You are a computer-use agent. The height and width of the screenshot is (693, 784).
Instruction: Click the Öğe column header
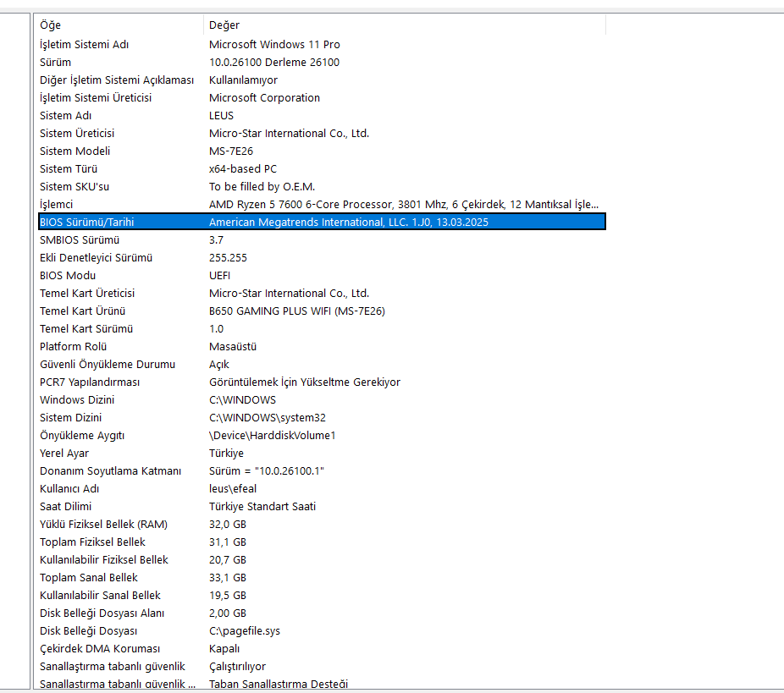click(120, 25)
